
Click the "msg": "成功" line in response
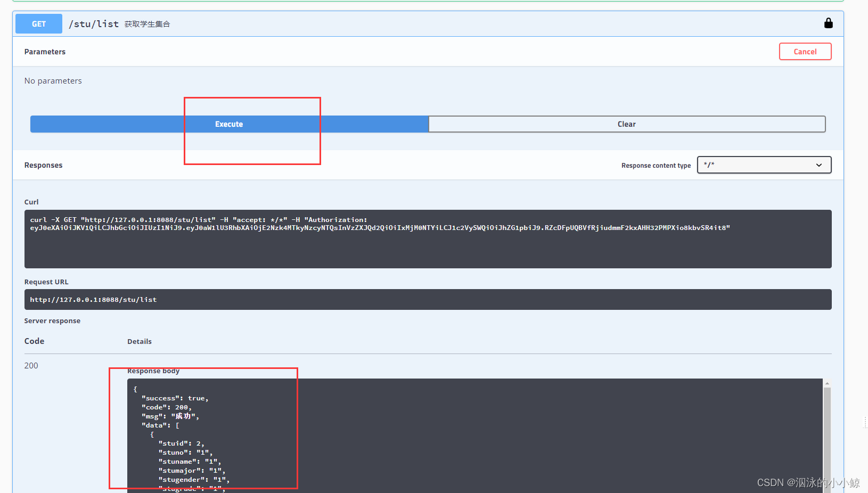point(170,416)
